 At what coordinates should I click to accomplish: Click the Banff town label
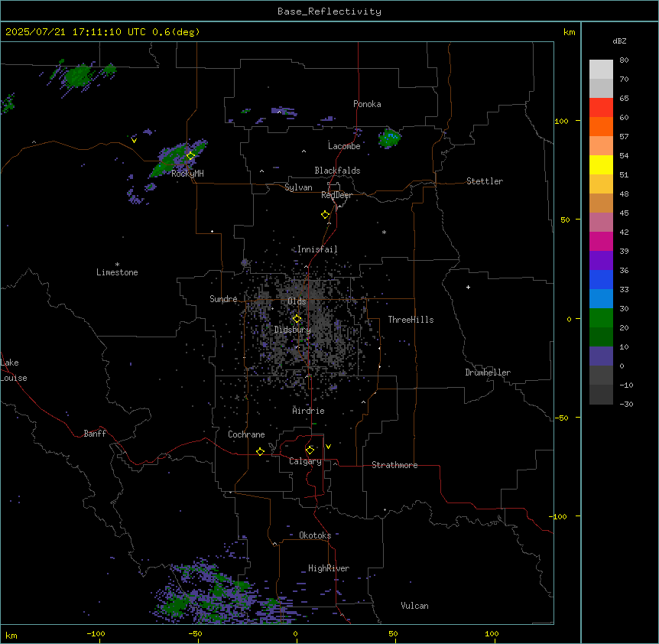(x=95, y=434)
